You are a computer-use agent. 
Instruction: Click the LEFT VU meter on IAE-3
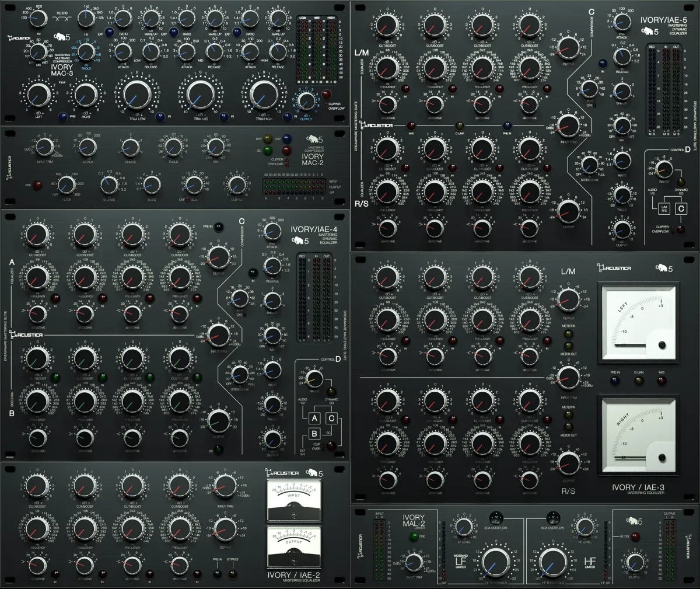pyautogui.click(x=639, y=322)
